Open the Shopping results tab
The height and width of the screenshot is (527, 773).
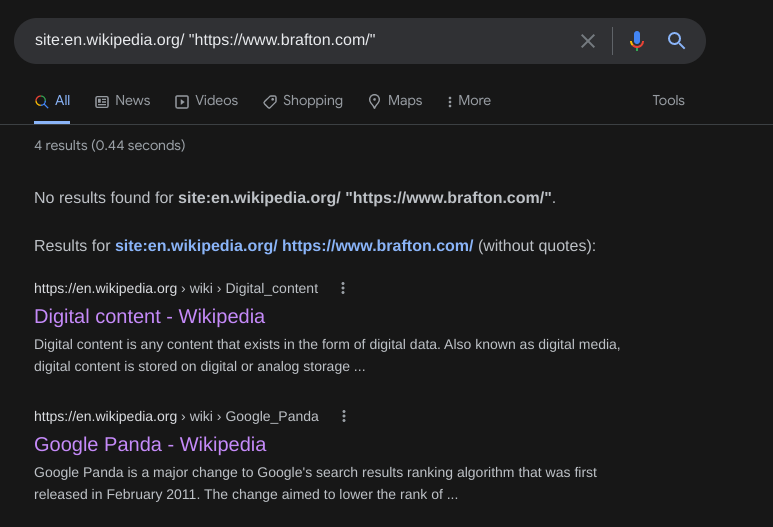302,101
